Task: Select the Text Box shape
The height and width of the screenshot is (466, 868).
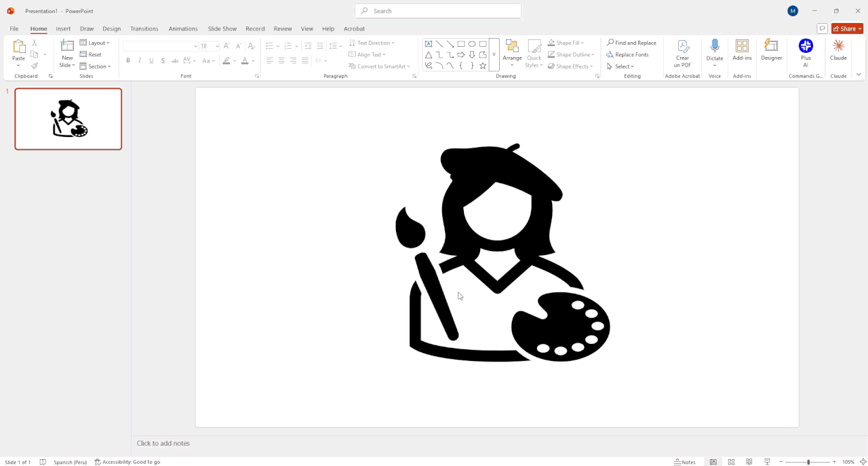Action: point(429,43)
